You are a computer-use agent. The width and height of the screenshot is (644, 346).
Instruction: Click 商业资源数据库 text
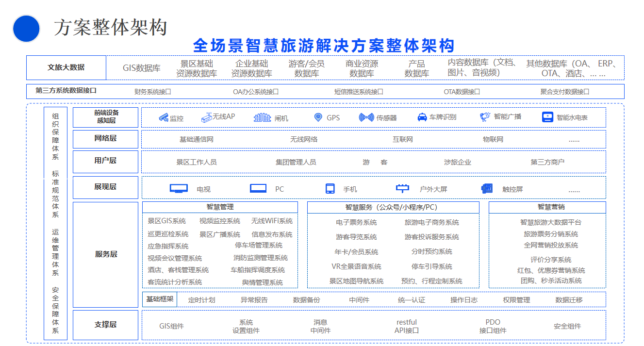(x=362, y=68)
